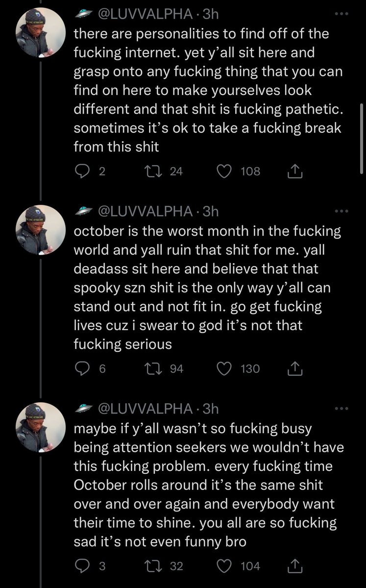The height and width of the screenshot is (588, 366).
Task: Open more options on the third tweet
Action: (340, 409)
